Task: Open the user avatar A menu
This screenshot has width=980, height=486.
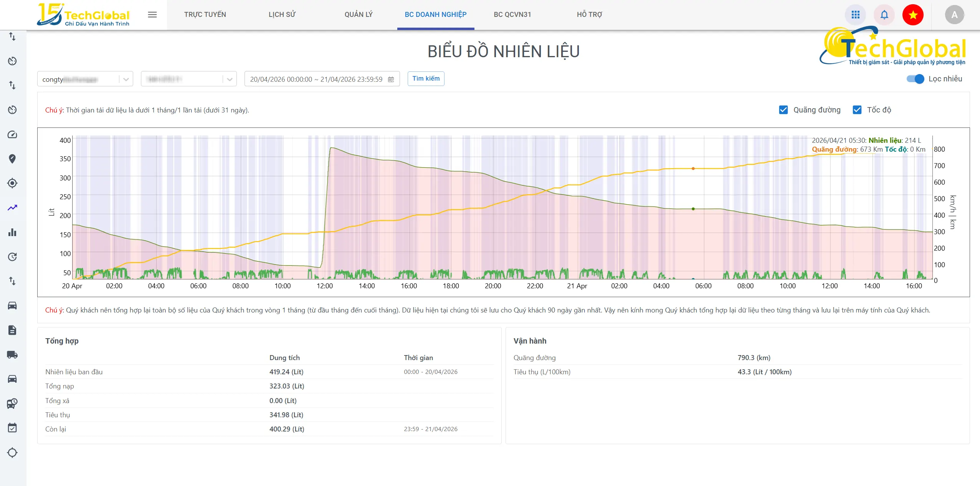Action: 954,15
